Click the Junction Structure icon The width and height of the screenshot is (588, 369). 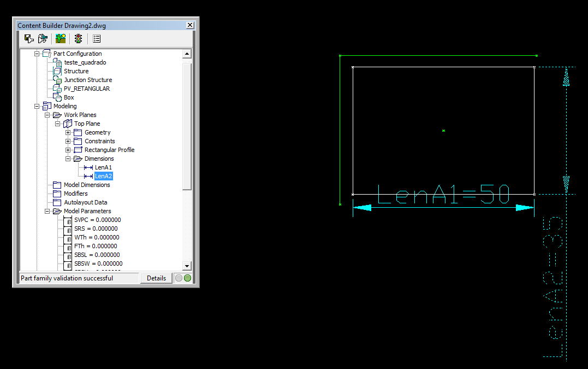[x=57, y=80]
